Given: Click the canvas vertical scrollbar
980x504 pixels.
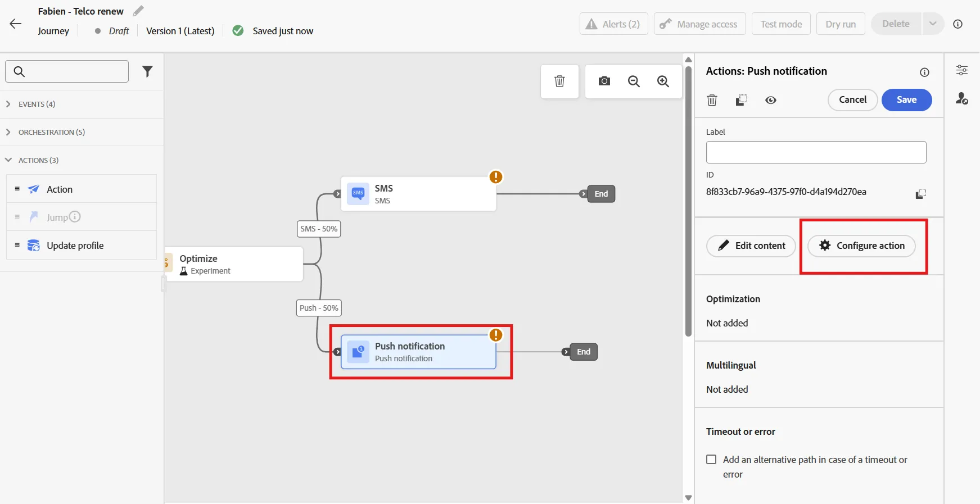Looking at the screenshot, I should click(x=688, y=201).
